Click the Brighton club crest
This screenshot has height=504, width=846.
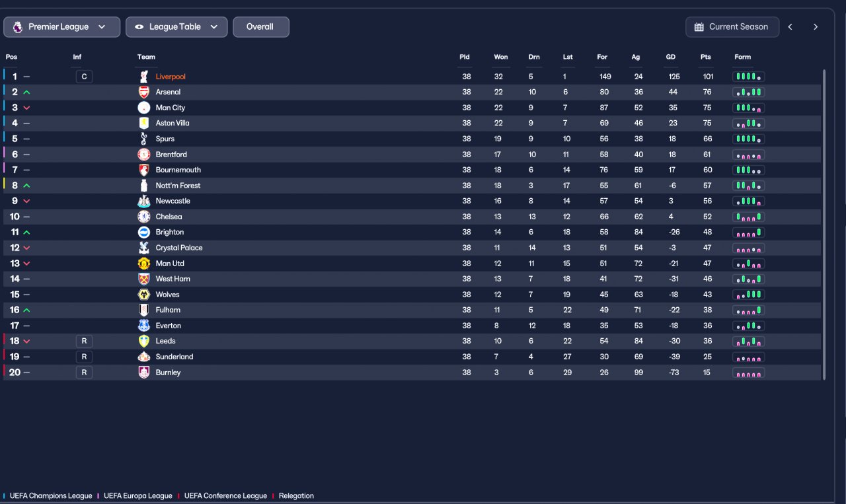tap(144, 232)
